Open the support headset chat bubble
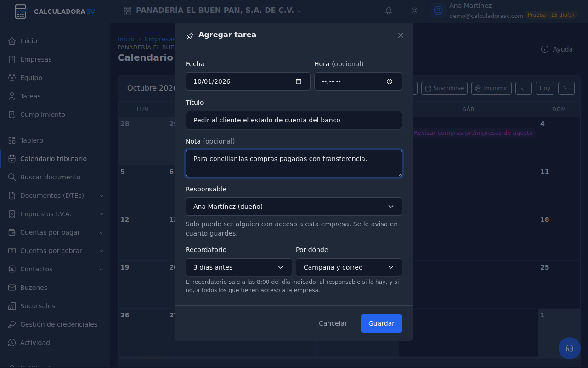This screenshot has height=368, width=588. 570,348
